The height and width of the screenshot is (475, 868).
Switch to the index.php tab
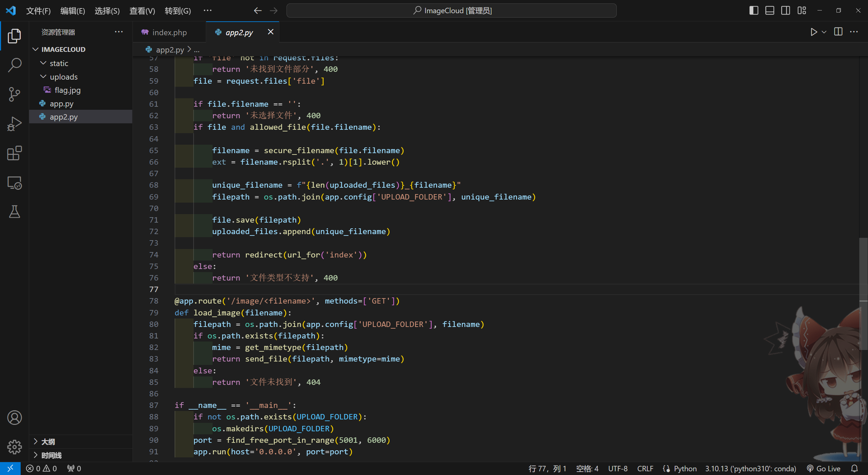[x=169, y=32]
